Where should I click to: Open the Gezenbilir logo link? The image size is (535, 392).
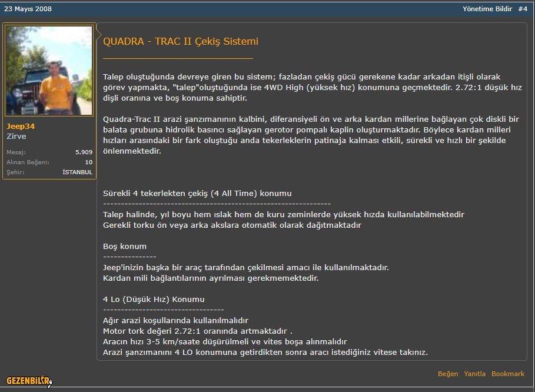[29, 381]
